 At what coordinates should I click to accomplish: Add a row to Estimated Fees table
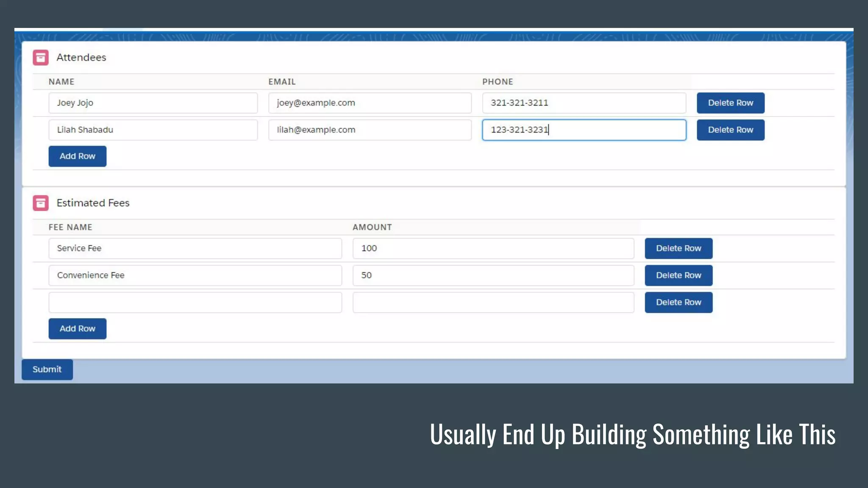coord(77,329)
